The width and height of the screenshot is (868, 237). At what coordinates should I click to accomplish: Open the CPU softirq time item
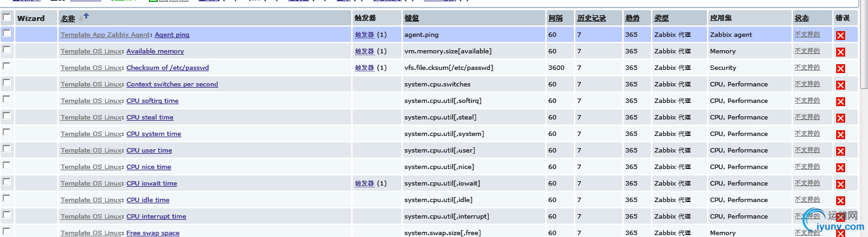(153, 101)
